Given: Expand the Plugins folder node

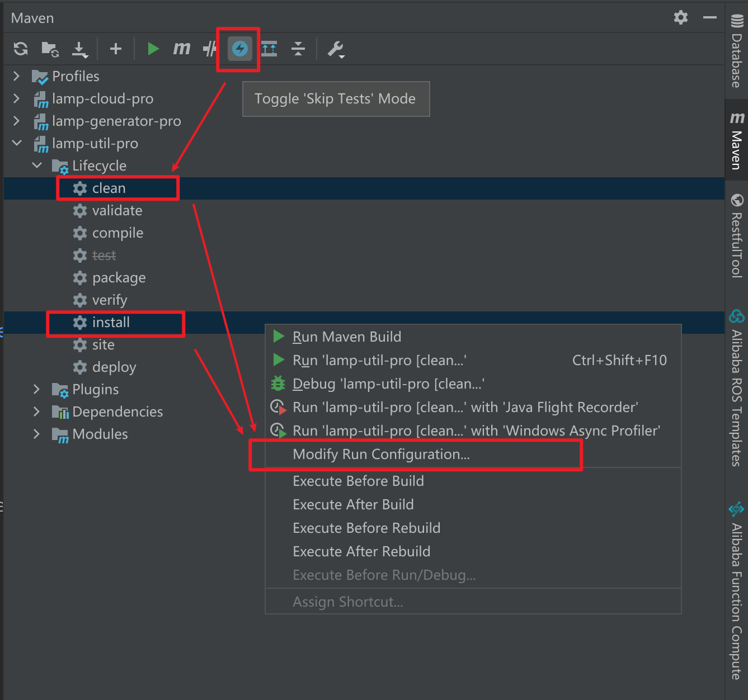Looking at the screenshot, I should tap(37, 389).
